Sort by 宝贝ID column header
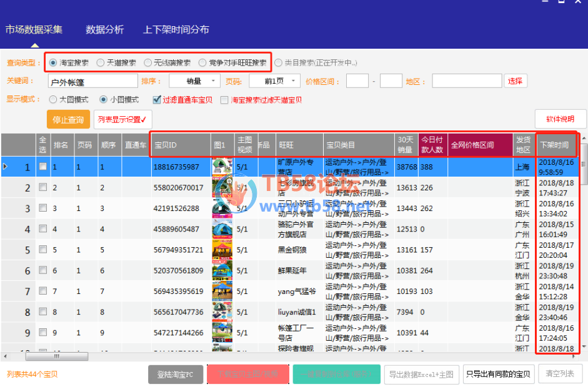The width and height of the screenshot is (588, 387). tap(181, 145)
